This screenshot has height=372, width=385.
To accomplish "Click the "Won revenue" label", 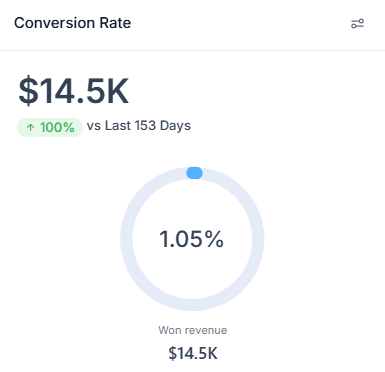I will tap(193, 330).
